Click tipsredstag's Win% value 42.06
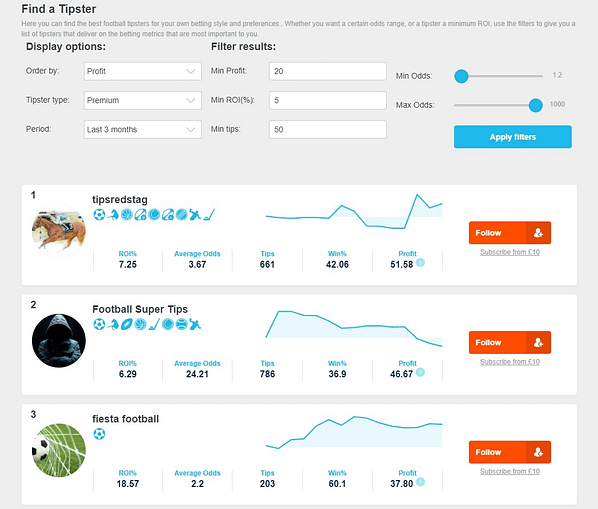Image resolution: width=598 pixels, height=509 pixels. click(337, 265)
